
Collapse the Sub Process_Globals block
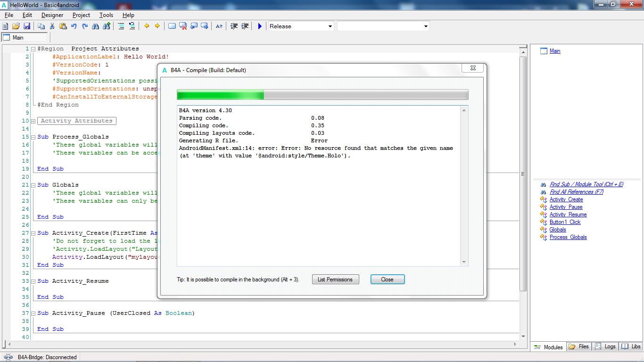[33, 137]
